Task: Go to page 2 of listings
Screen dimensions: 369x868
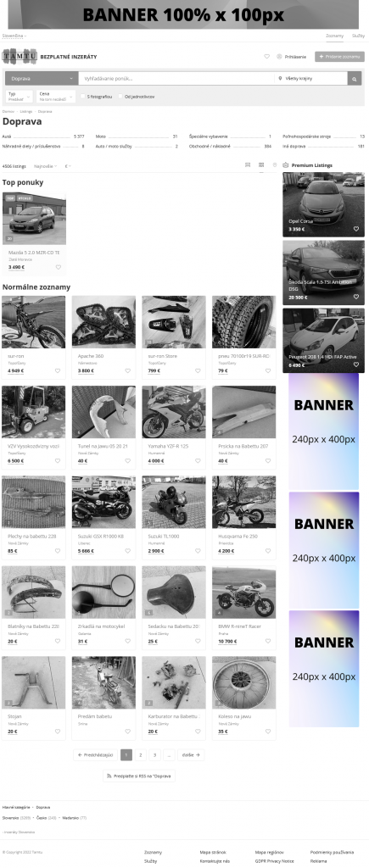Action: click(140, 754)
